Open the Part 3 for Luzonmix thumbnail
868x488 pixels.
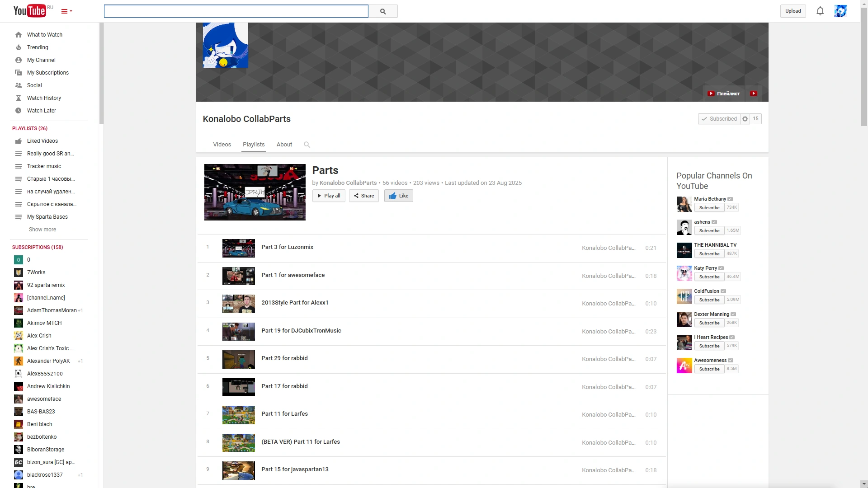pyautogui.click(x=238, y=248)
